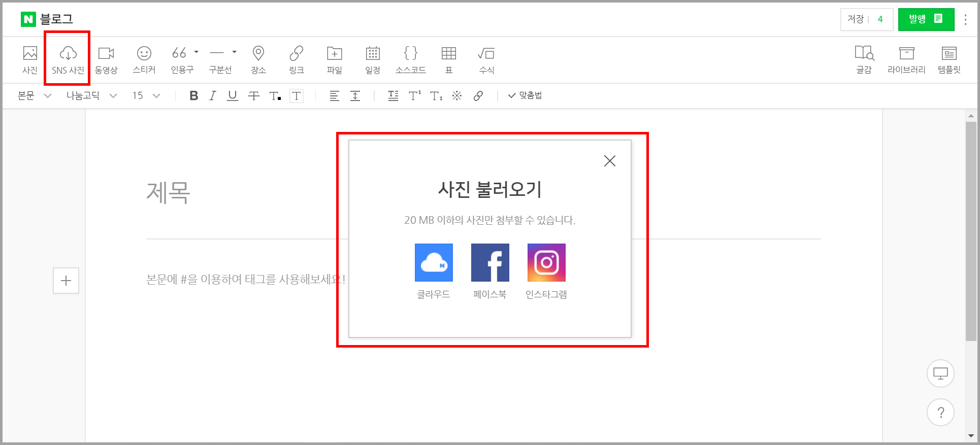Close the 사진 불러오기 dialog
The width and height of the screenshot is (980, 445).
coord(610,161)
